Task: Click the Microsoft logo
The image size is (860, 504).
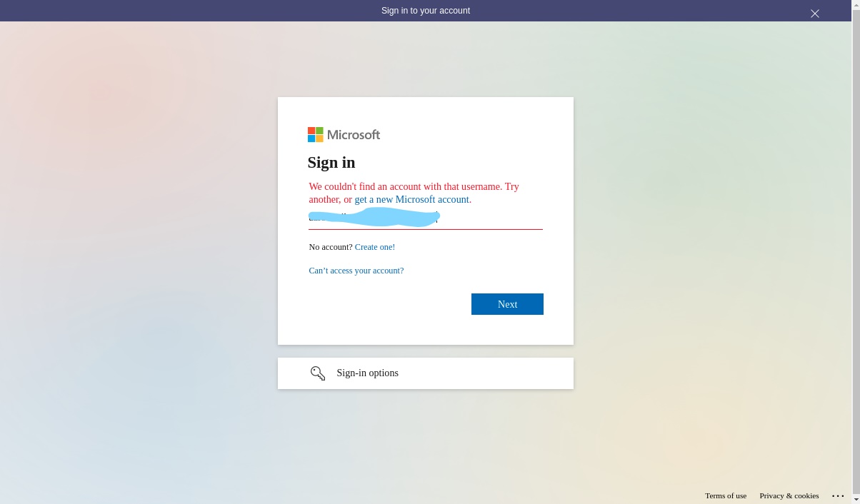Action: click(344, 135)
